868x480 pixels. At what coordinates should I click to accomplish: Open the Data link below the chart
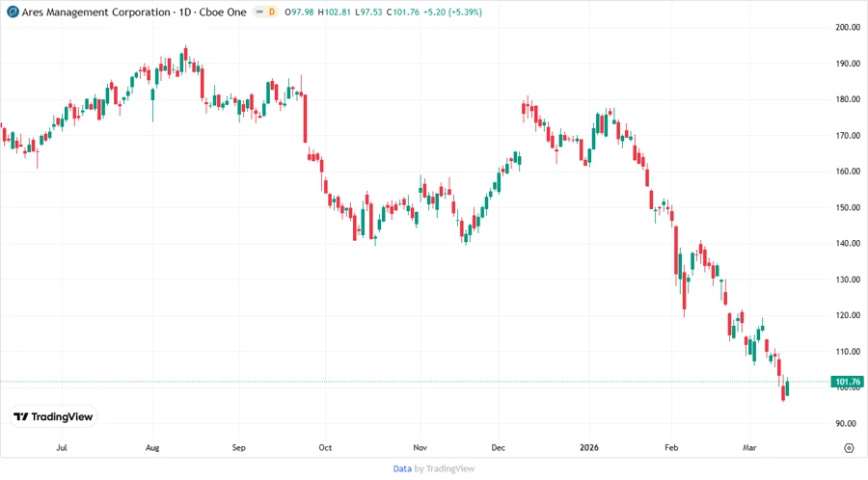coord(402,468)
